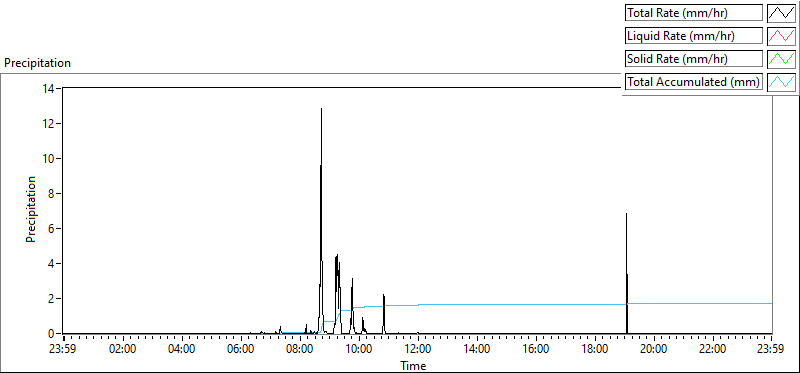Image resolution: width=800 pixels, height=373 pixels.
Task: Click the vertical Precipitation axis title
Action: pyautogui.click(x=31, y=209)
